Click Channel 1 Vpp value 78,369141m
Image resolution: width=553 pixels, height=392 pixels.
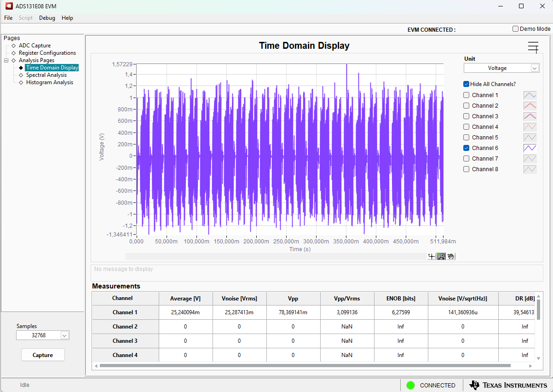coord(293,313)
